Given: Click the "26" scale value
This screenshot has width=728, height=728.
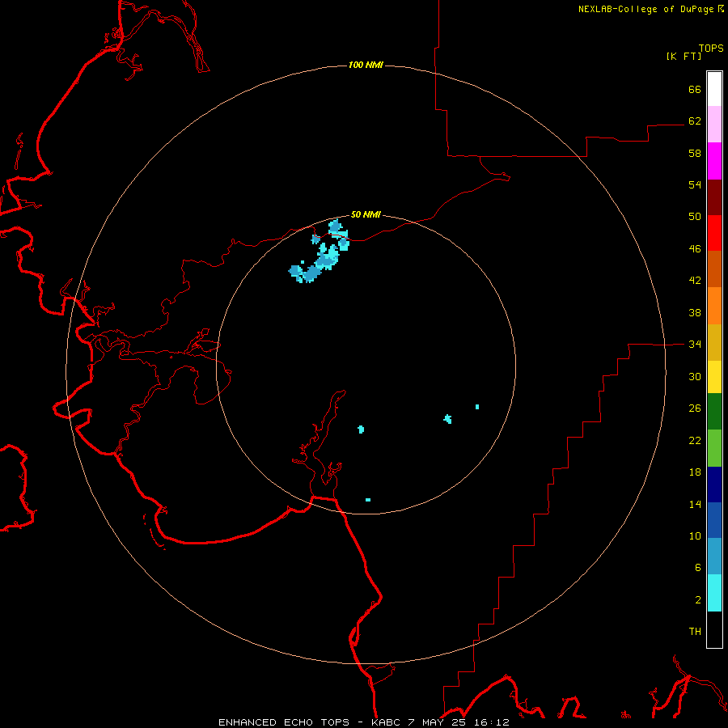Looking at the screenshot, I should click(x=695, y=408).
